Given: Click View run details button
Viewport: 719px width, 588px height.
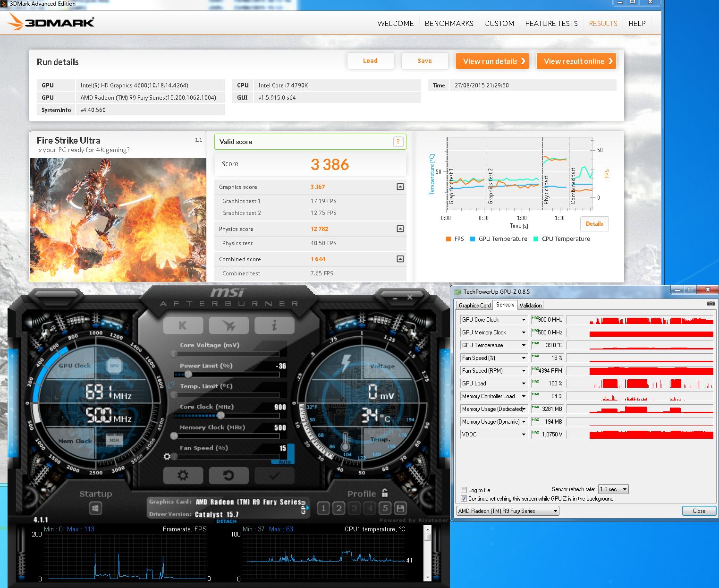Looking at the screenshot, I should [492, 61].
